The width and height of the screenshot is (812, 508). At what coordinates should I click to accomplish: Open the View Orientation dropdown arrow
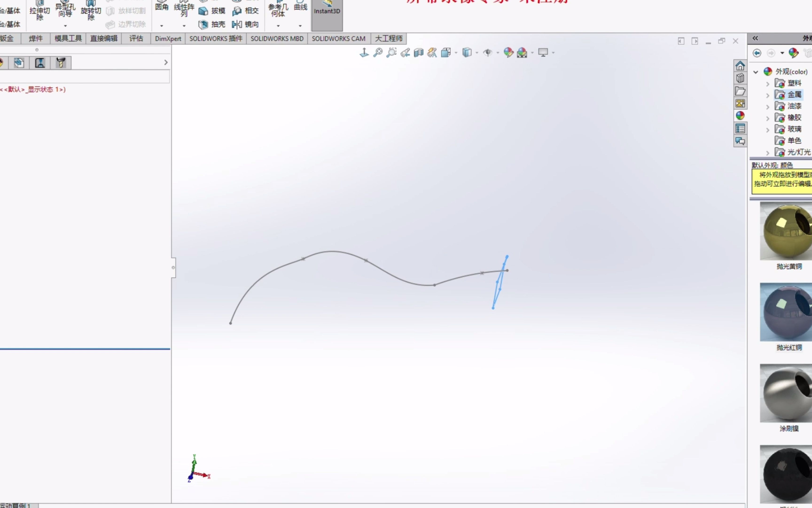pyautogui.click(x=456, y=53)
